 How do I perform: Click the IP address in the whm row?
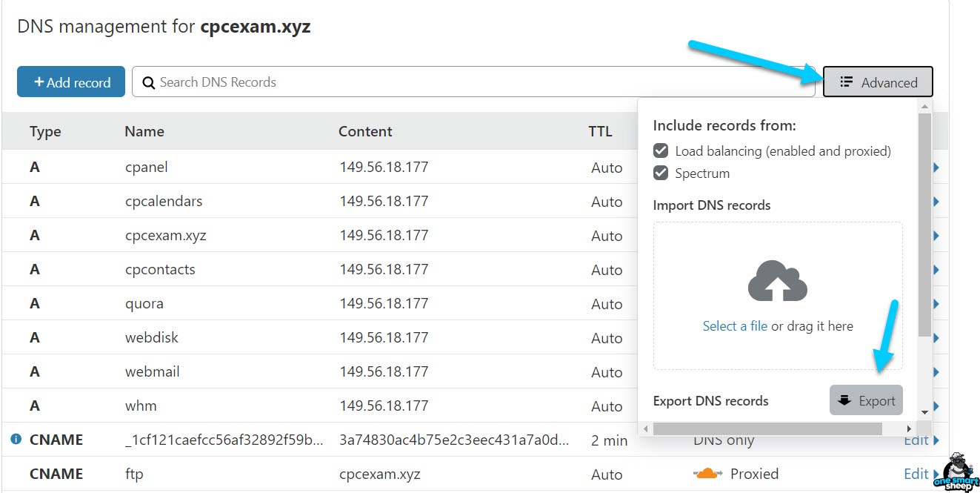(384, 406)
